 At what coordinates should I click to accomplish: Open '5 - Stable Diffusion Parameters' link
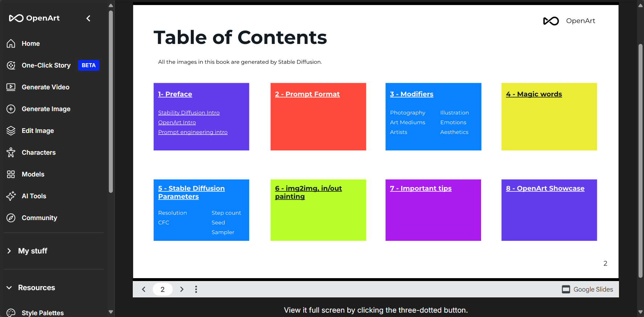coord(191,192)
